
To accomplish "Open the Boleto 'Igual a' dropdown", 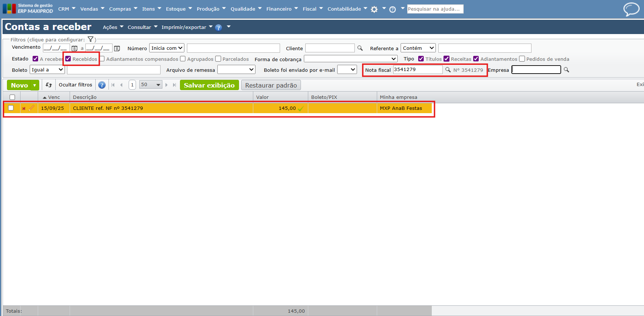I will click(x=47, y=70).
